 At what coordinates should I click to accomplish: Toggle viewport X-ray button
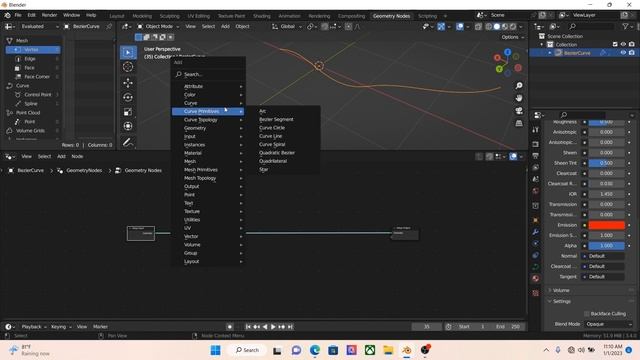coord(478,27)
